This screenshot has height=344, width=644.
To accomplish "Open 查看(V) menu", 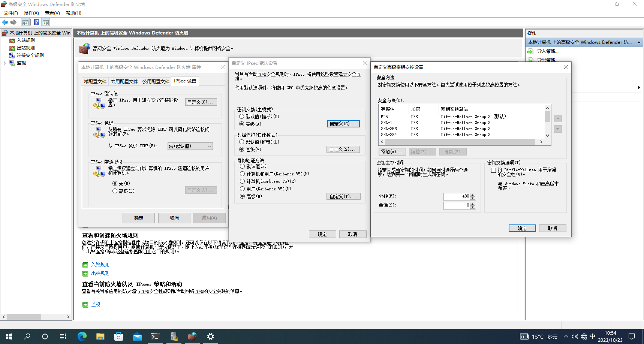I will click(52, 13).
